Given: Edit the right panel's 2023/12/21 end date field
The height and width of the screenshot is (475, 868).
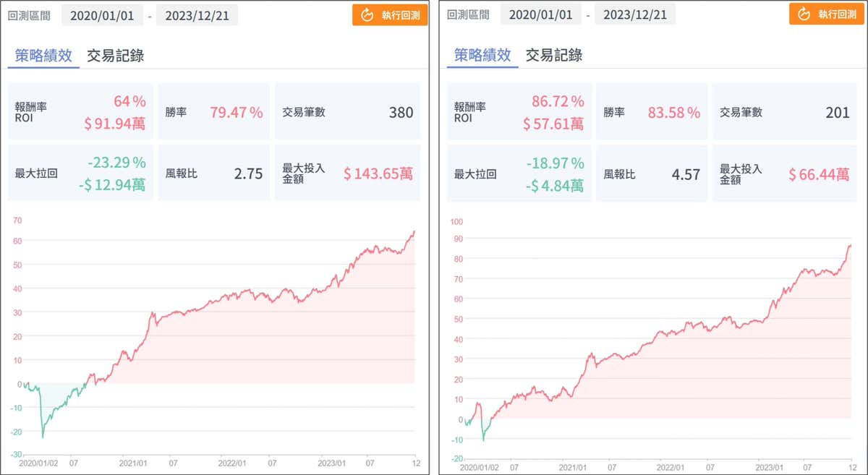Looking at the screenshot, I should coord(635,15).
